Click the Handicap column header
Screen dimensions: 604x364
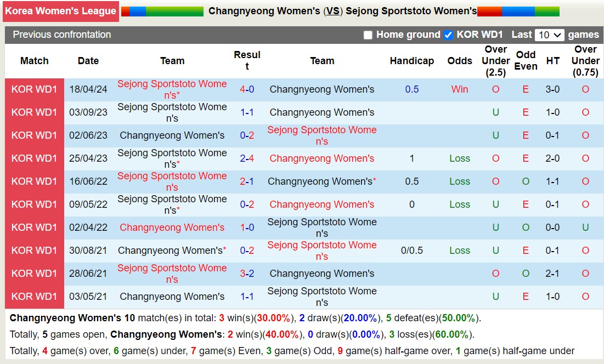[x=412, y=61]
